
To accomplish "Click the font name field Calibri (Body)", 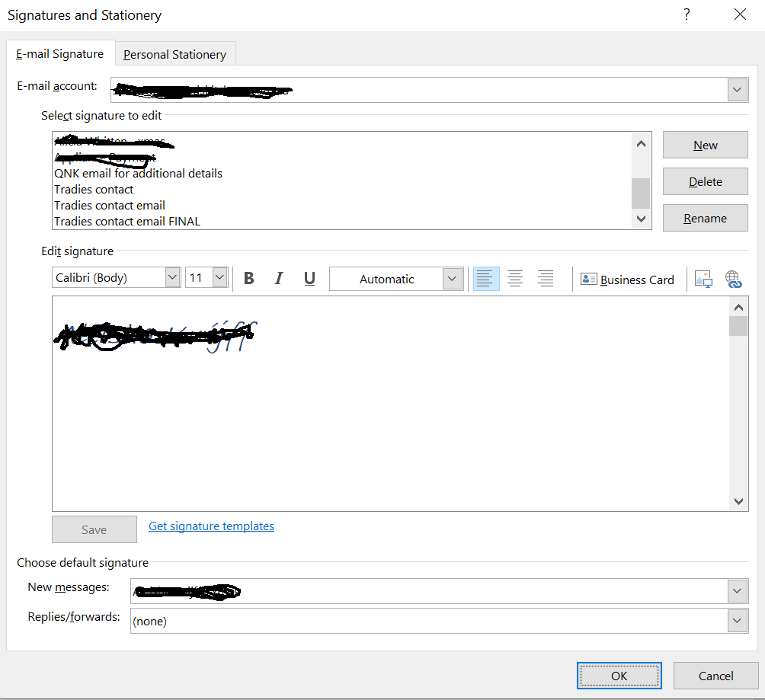I will point(109,277).
